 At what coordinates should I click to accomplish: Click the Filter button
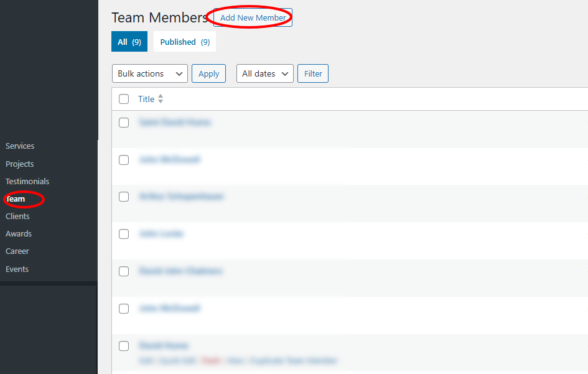click(x=313, y=73)
